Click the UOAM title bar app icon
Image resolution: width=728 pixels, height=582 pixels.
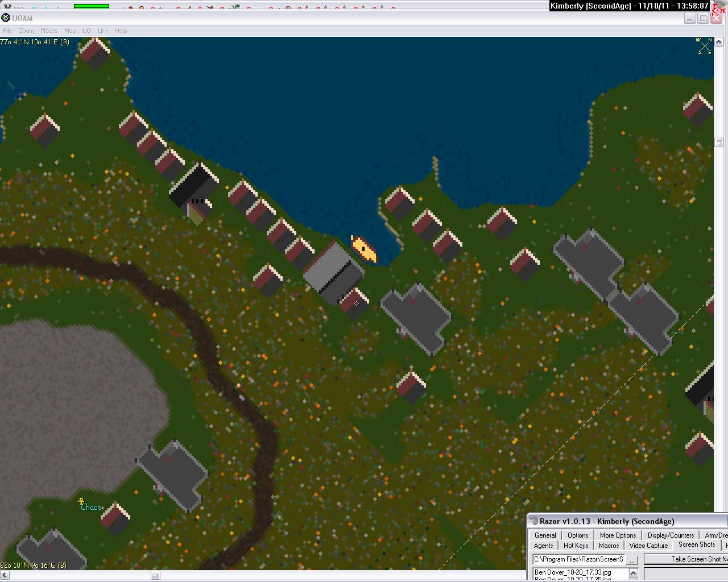click(x=6, y=18)
